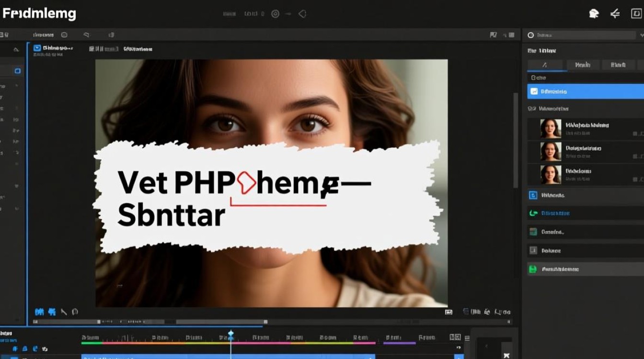This screenshot has width=644, height=359.
Task: Enable the blue highlighted filter option in the right panel
Action: pos(585,91)
